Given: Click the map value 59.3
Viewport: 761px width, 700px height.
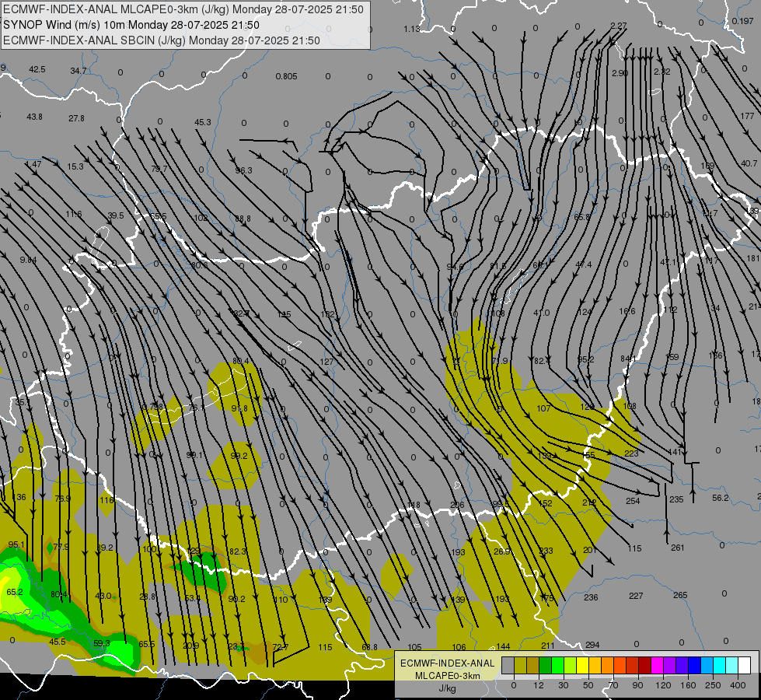Looking at the screenshot, I should (101, 643).
